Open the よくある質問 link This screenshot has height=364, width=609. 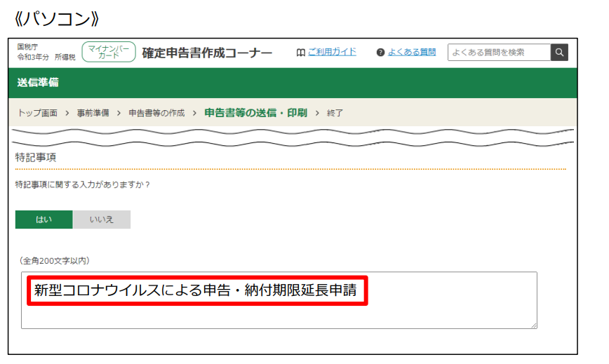tap(412, 52)
